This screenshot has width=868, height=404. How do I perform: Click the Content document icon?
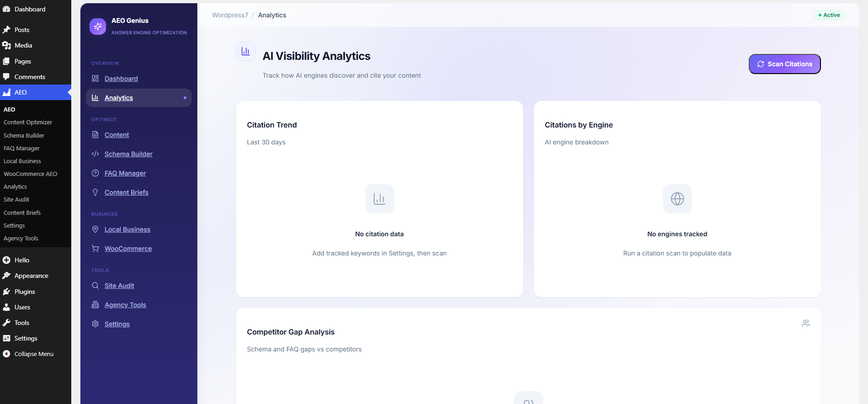coord(95,135)
